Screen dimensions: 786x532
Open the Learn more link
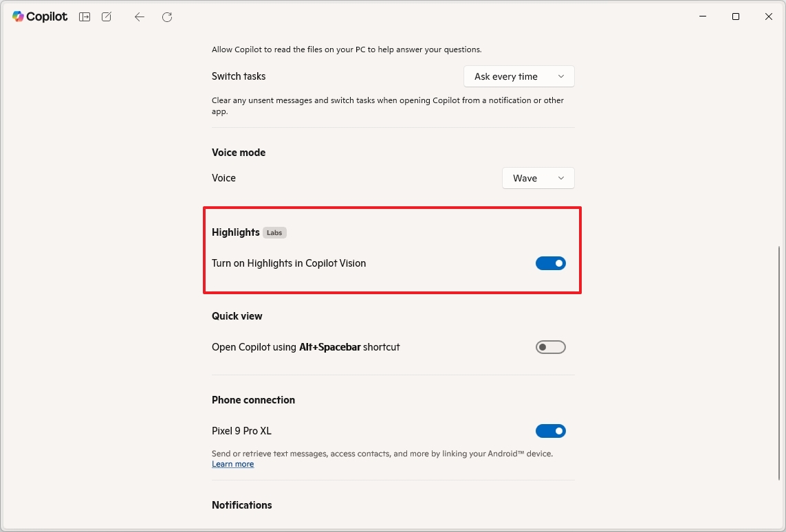pos(232,464)
